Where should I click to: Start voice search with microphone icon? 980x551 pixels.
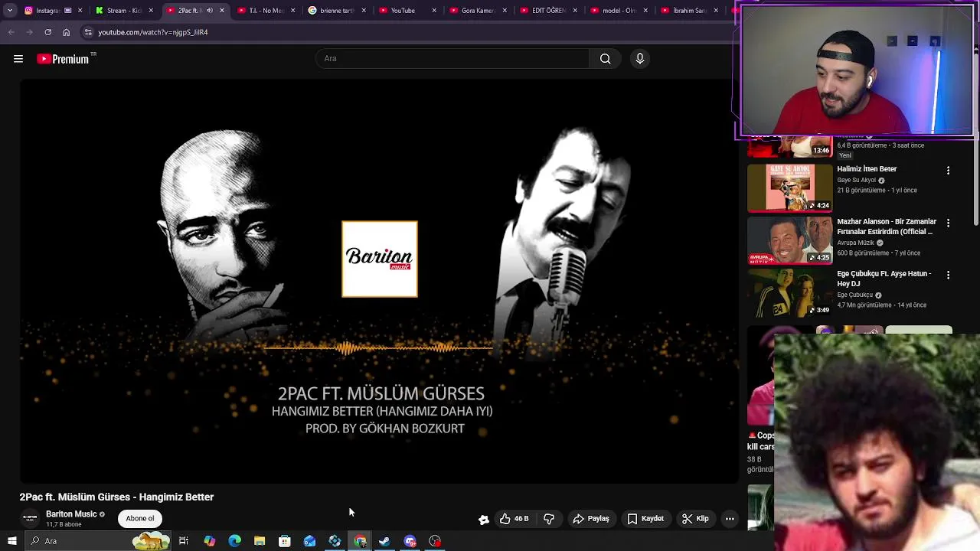coord(640,58)
